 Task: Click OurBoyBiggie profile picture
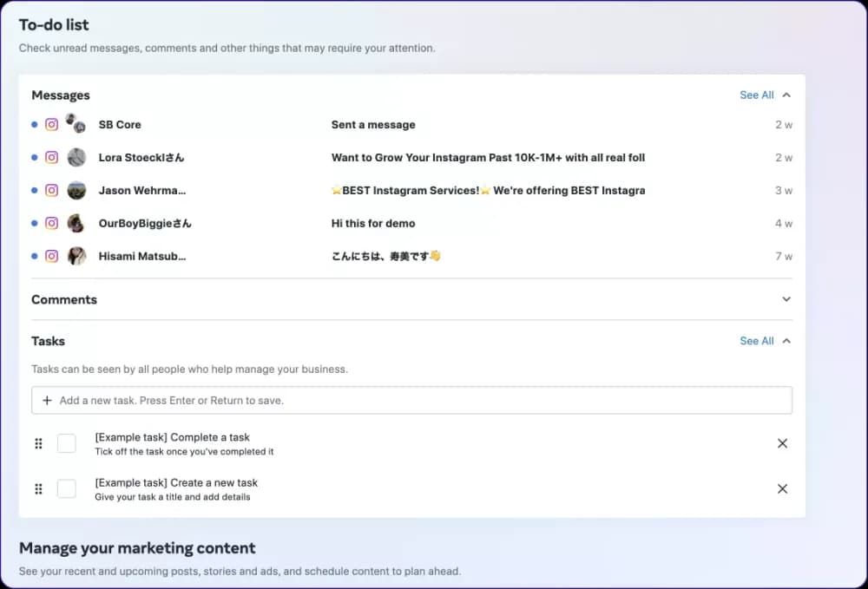pyautogui.click(x=76, y=223)
